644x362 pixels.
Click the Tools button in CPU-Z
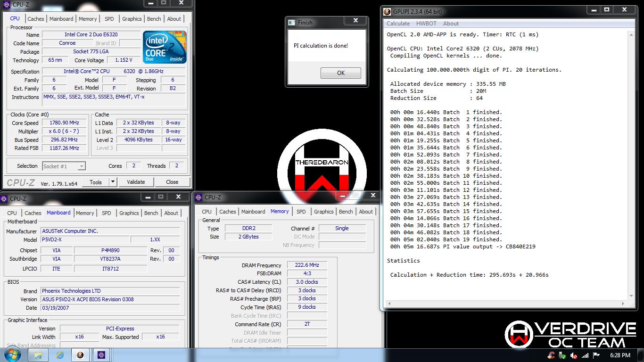(96, 182)
